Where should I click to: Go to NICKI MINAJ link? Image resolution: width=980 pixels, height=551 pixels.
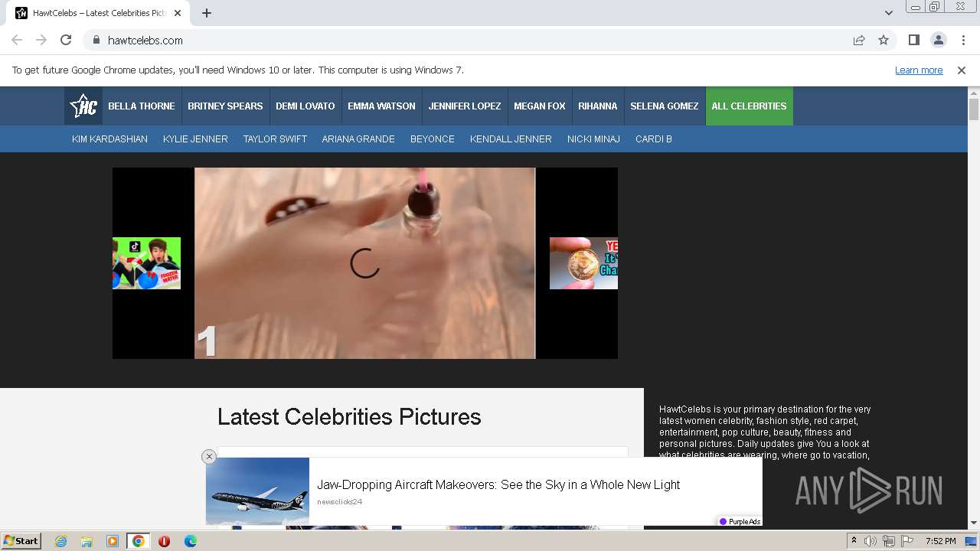coord(593,139)
